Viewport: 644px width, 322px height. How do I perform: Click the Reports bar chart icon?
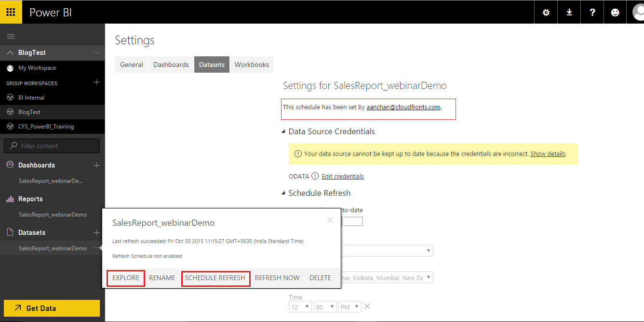coord(10,199)
